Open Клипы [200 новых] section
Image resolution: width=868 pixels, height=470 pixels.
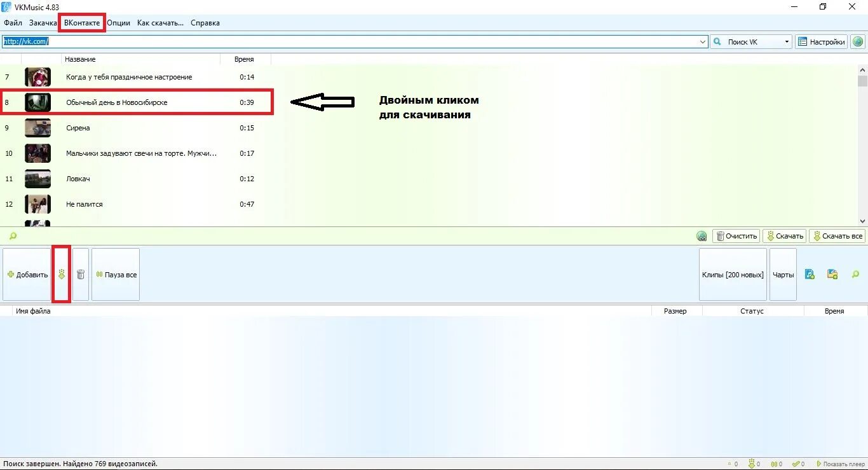733,275
